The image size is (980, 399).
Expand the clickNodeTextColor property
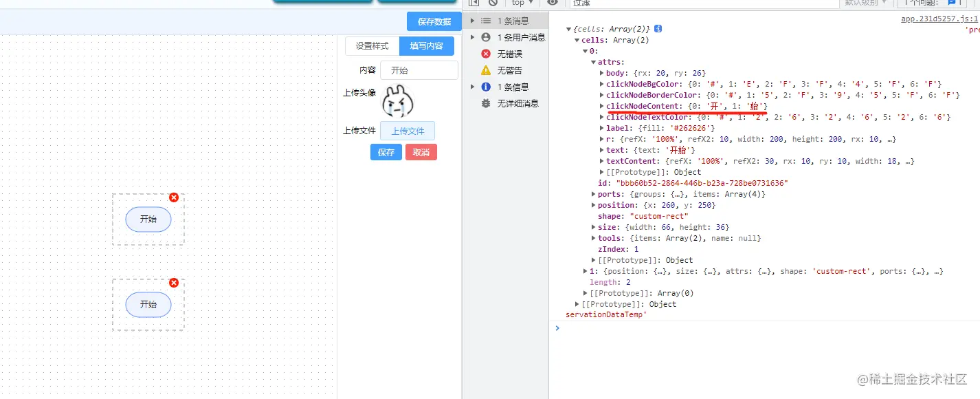tap(601, 117)
